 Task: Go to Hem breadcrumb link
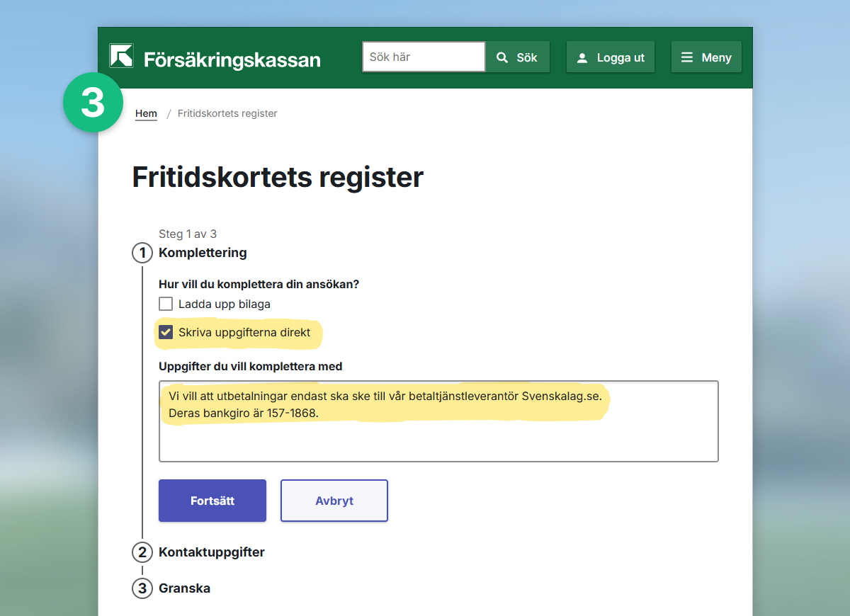click(x=146, y=113)
